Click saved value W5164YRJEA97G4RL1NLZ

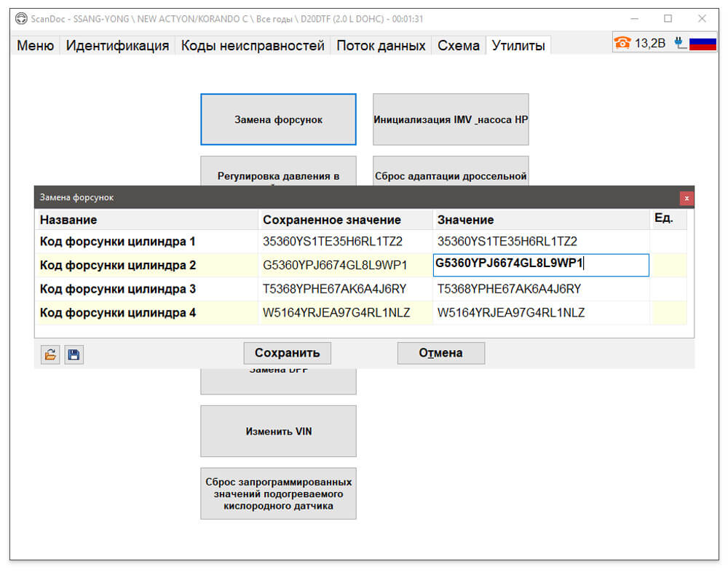click(336, 312)
